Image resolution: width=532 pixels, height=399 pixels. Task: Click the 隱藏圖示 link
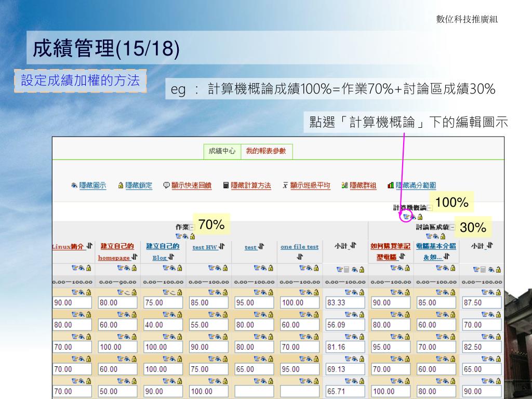point(92,185)
